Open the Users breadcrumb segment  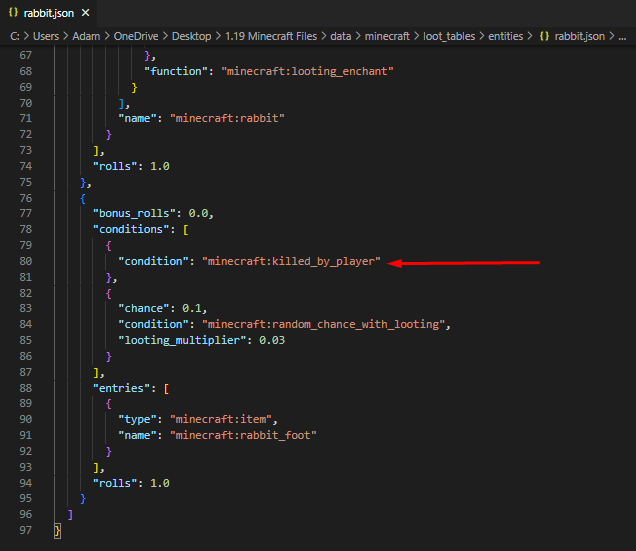pos(49,36)
